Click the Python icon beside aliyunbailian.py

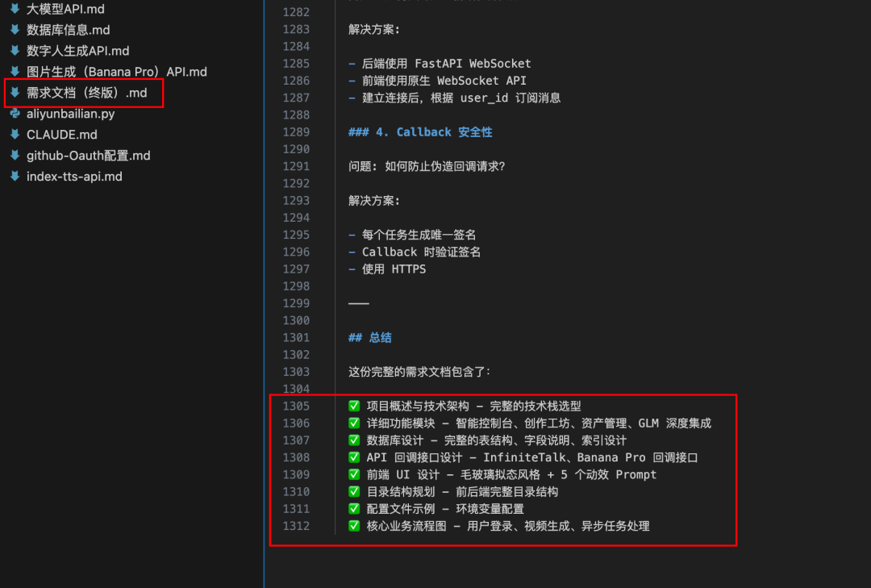tap(15, 114)
